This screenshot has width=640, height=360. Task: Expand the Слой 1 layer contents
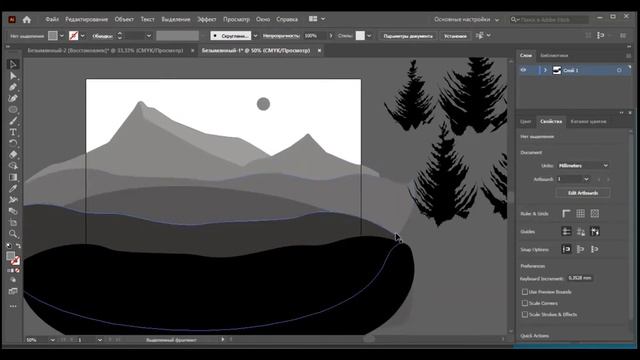click(545, 70)
